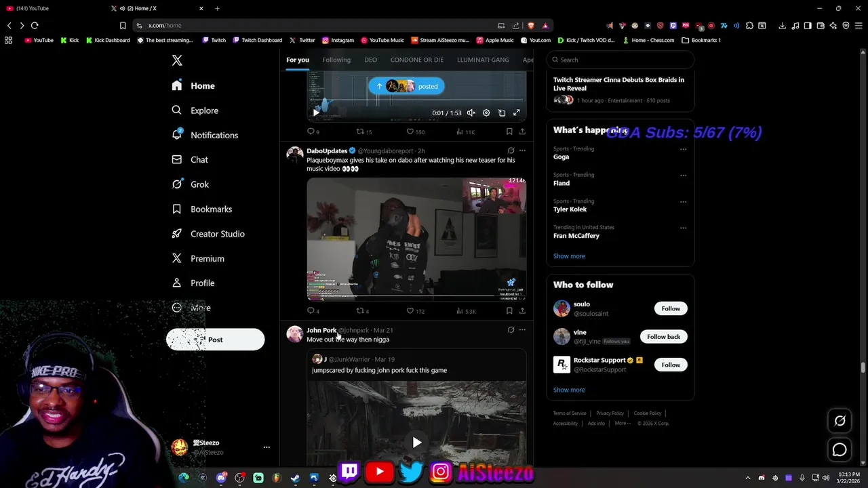Open the top video's playback settings gear
The height and width of the screenshot is (488, 868).
tap(486, 113)
